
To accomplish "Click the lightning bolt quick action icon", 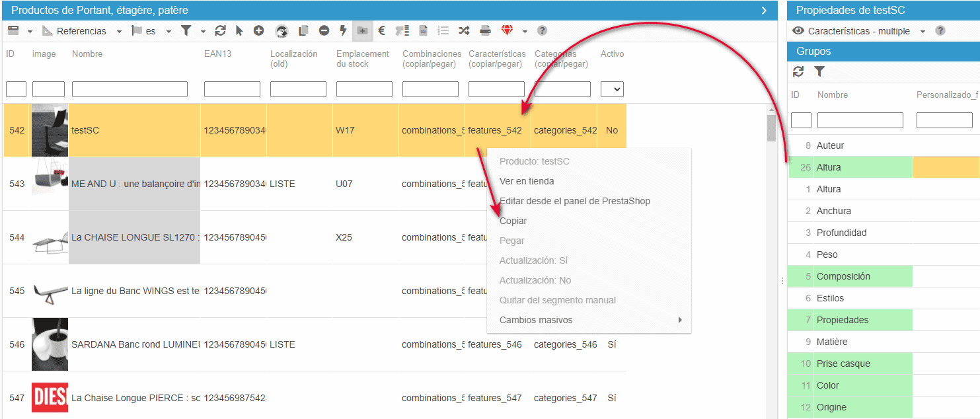I will (x=343, y=30).
